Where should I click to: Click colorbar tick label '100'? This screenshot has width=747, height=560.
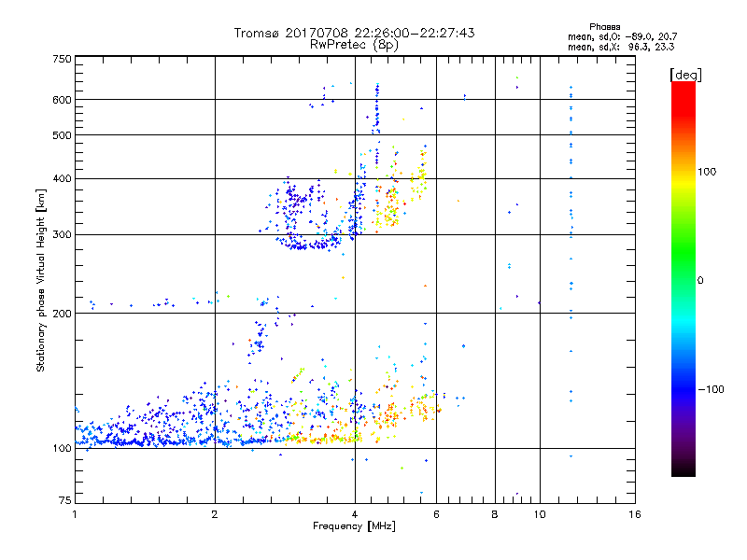[707, 172]
